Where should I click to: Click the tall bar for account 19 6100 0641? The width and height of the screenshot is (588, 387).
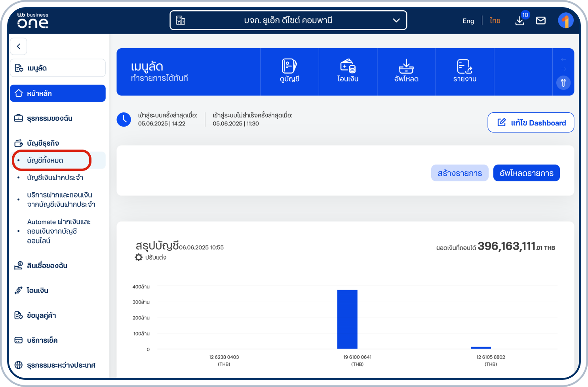point(347,319)
